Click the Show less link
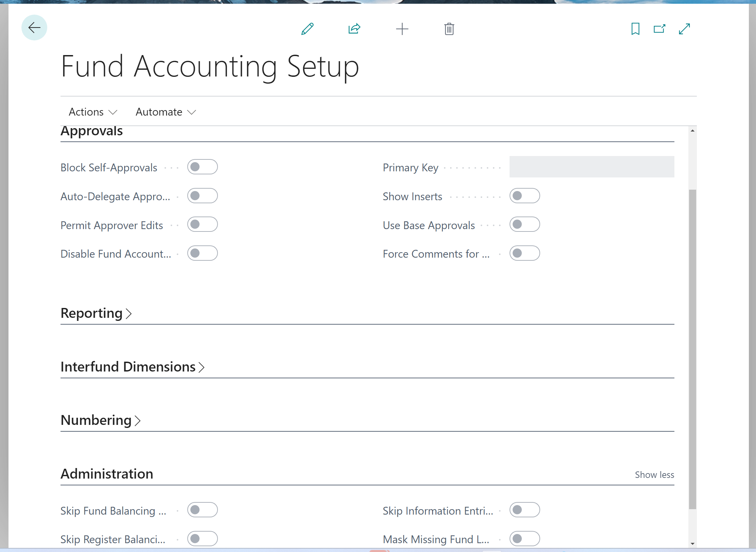756x552 pixels. pos(654,475)
